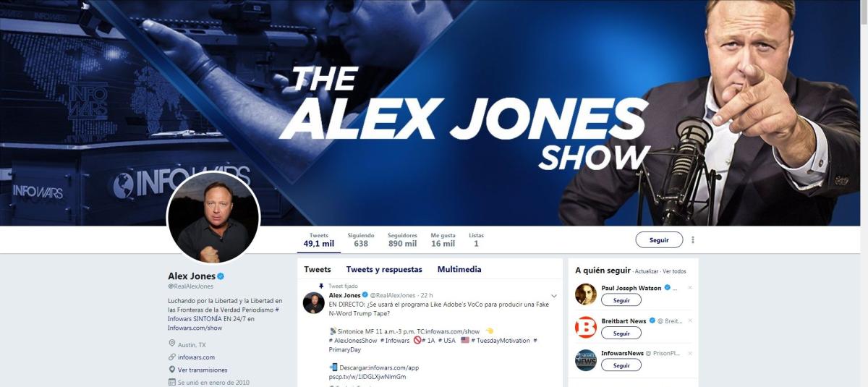
Task: Click the verified badge next to Alex Jones name
Action: pyautogui.click(x=221, y=276)
